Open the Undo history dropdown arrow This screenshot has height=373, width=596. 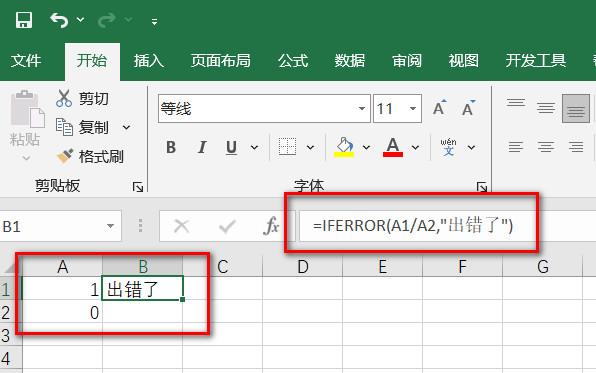pyautogui.click(x=80, y=19)
